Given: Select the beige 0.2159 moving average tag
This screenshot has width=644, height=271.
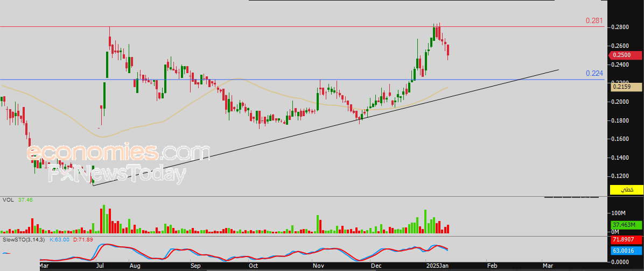Looking at the screenshot, I should click(625, 87).
